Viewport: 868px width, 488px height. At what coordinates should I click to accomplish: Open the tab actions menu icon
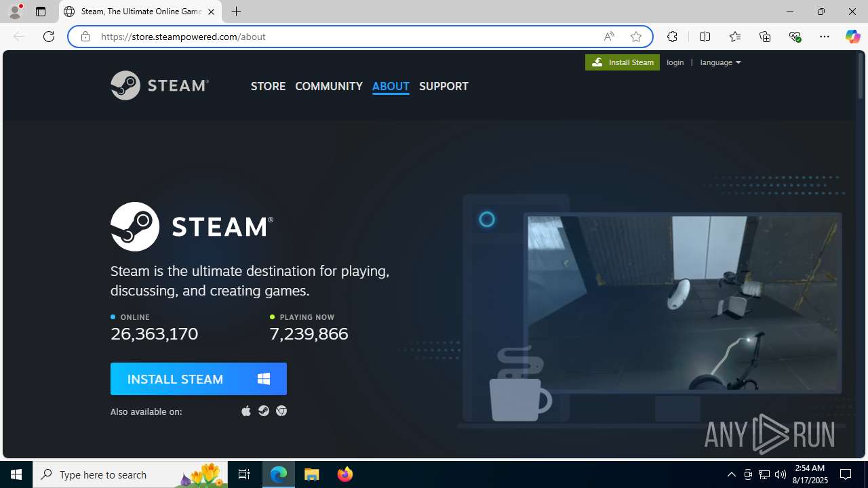click(41, 12)
